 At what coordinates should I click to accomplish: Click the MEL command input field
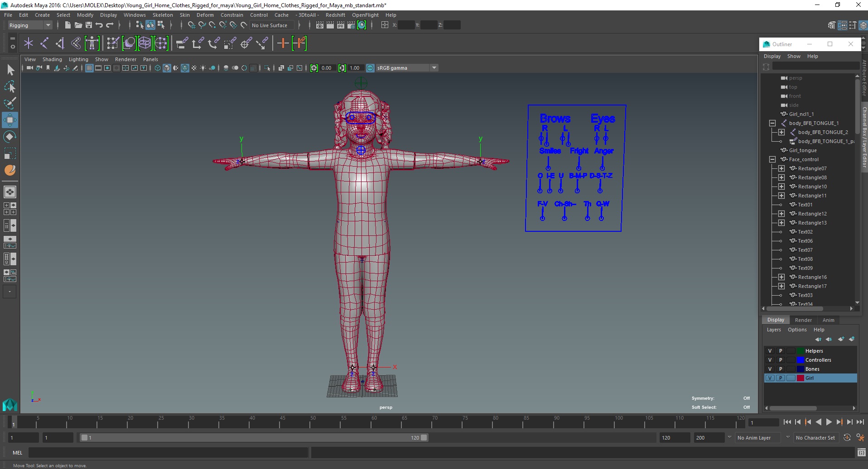pyautogui.click(x=169, y=452)
